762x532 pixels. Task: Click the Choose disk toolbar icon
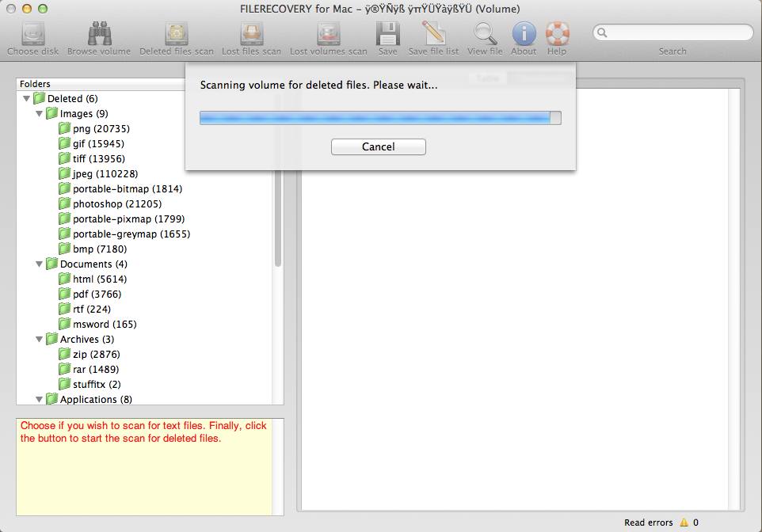click(x=33, y=33)
